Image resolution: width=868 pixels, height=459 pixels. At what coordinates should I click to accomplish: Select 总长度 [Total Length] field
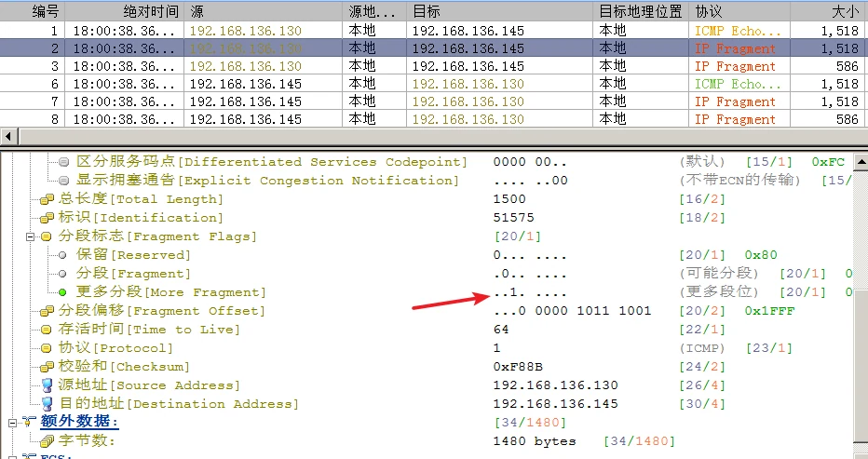pyautogui.click(x=141, y=199)
